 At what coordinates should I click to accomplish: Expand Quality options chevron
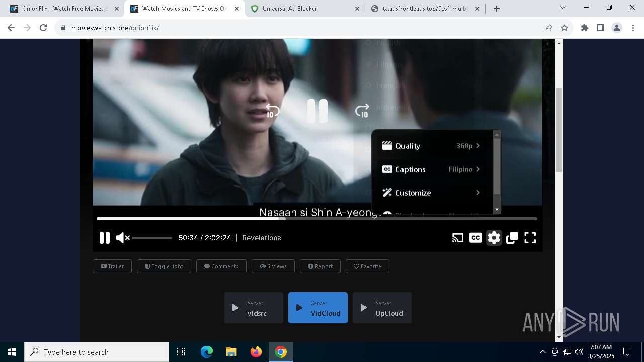point(478,146)
